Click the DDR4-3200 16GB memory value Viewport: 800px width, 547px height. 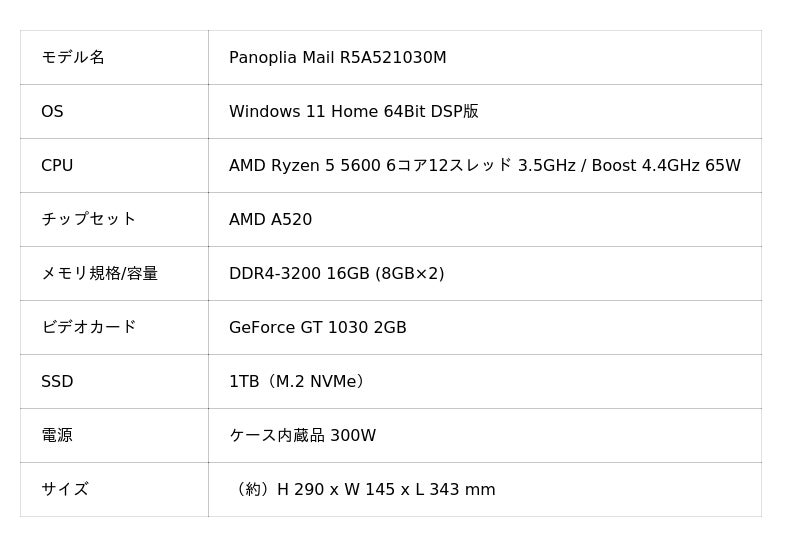[299, 274]
